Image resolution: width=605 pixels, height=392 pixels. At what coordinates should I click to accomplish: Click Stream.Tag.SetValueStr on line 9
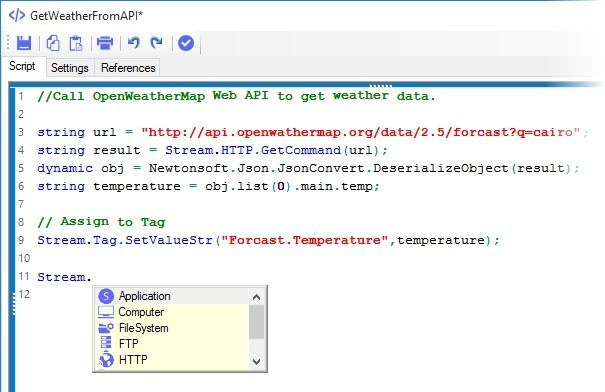click(125, 240)
